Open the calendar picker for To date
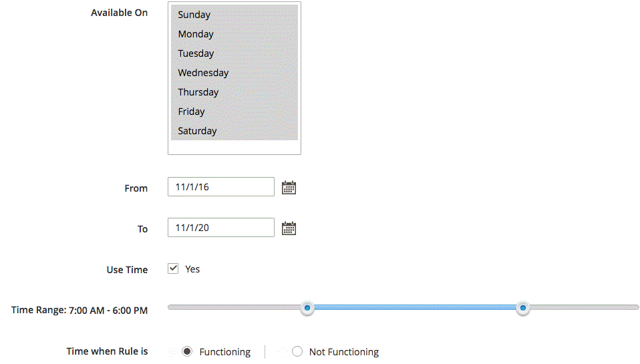The width and height of the screenshot is (640, 364). pos(289,228)
